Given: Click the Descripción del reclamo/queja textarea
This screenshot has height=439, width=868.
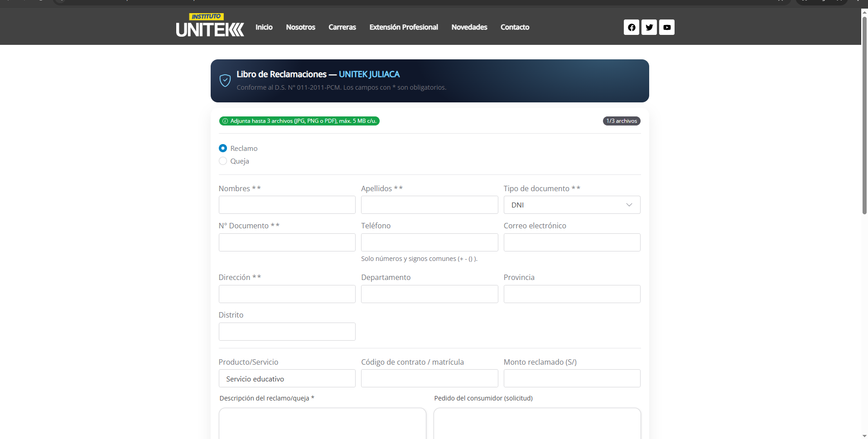Looking at the screenshot, I should point(322,424).
